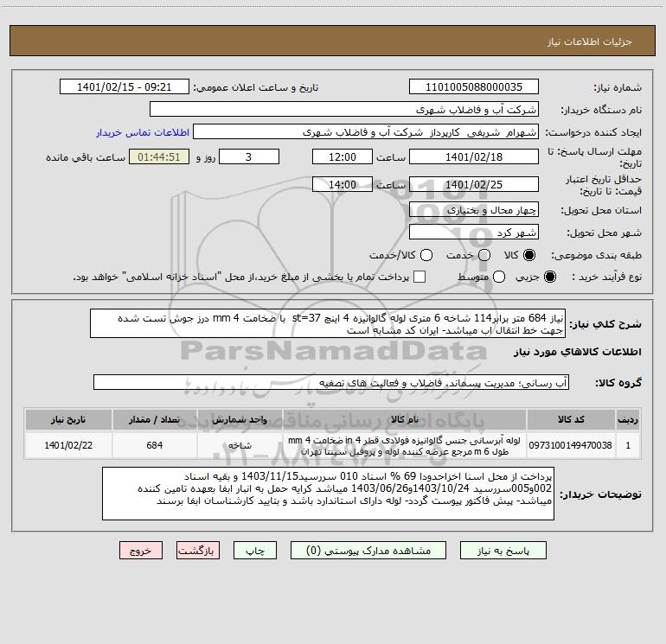Screen dimensions: 666x644
Task: Click the کد کالا column header
Action: click(x=571, y=419)
